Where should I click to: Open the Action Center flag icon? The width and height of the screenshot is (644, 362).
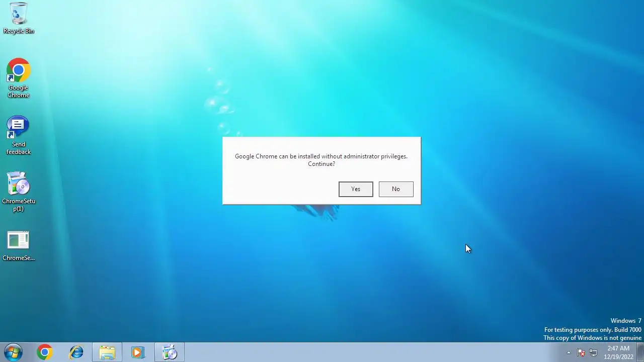pyautogui.click(x=581, y=352)
